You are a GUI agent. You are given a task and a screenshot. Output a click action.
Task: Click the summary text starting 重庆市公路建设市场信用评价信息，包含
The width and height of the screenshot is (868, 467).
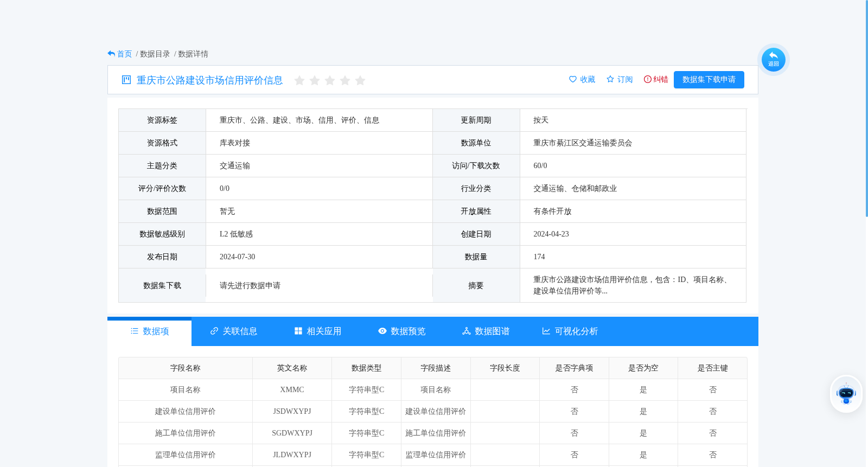click(x=631, y=285)
